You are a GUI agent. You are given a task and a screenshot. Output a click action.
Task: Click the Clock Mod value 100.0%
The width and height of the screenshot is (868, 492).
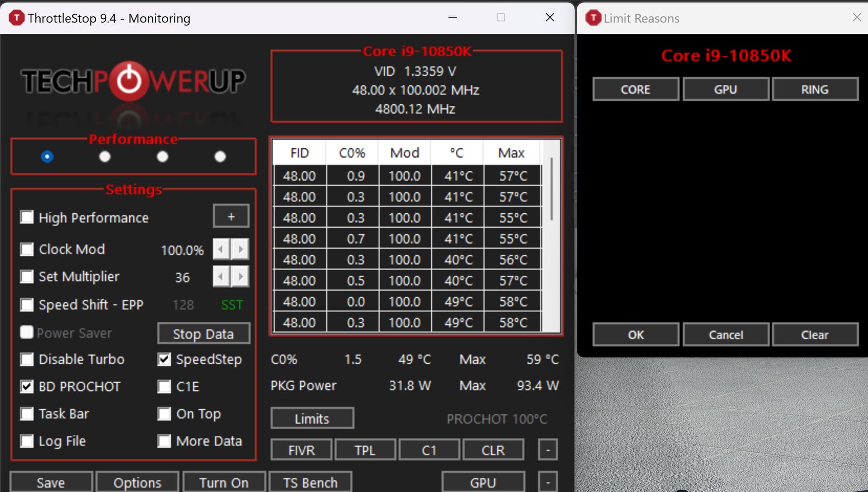point(182,250)
